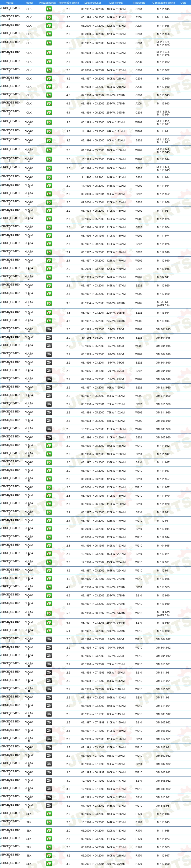Click the Model column header
Screen dimensions: 191x868
29,2
